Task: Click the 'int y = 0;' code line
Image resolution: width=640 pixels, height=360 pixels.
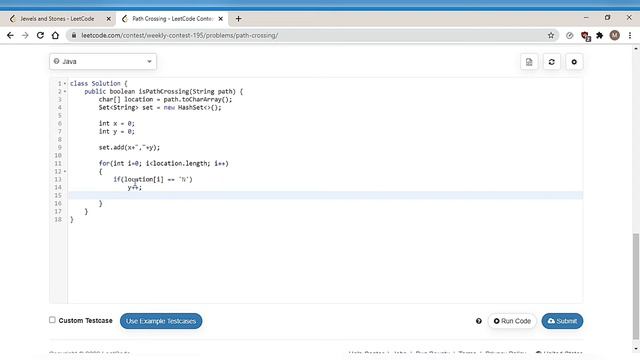Action: click(x=117, y=131)
